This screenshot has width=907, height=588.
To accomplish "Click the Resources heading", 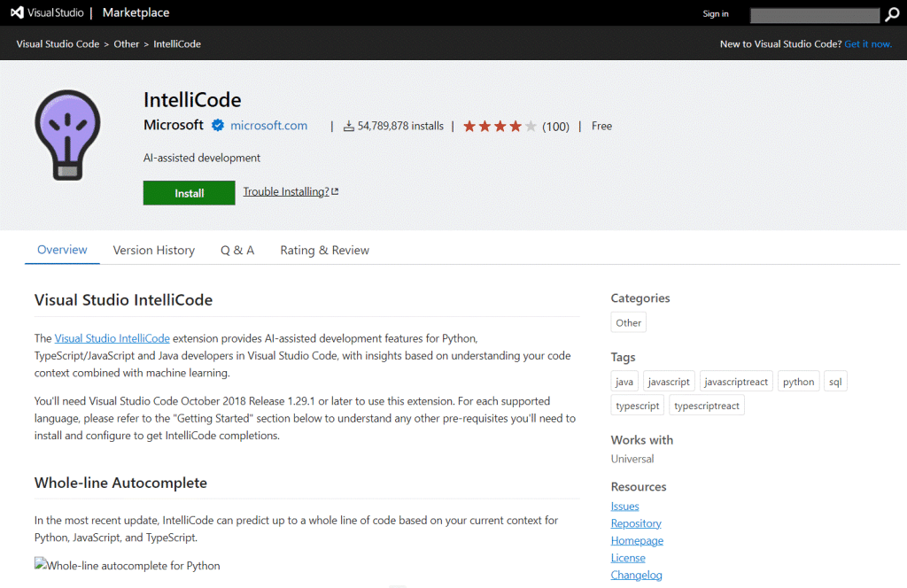I will [639, 487].
